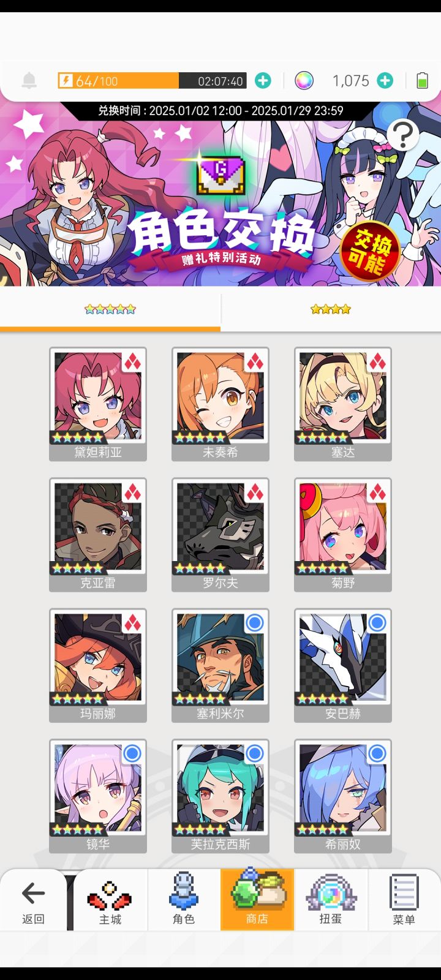Add gems with plus beside 1,075
441x980 pixels.
[385, 80]
